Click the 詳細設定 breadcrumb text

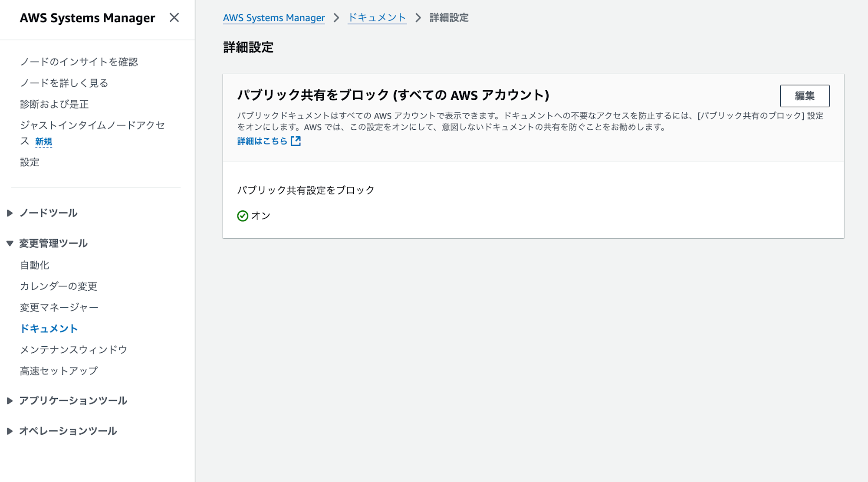pos(449,18)
